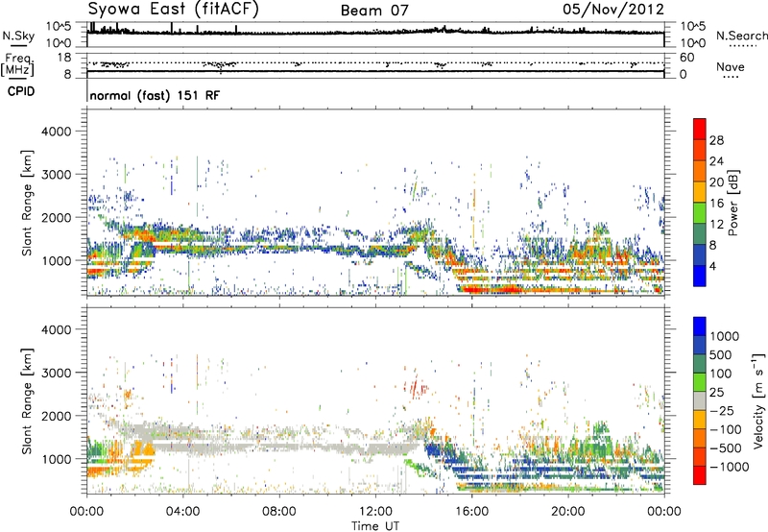This screenshot has width=768, height=532.
Task: Pick the bright blue top segment of velocity colorbar
Action: (700, 326)
